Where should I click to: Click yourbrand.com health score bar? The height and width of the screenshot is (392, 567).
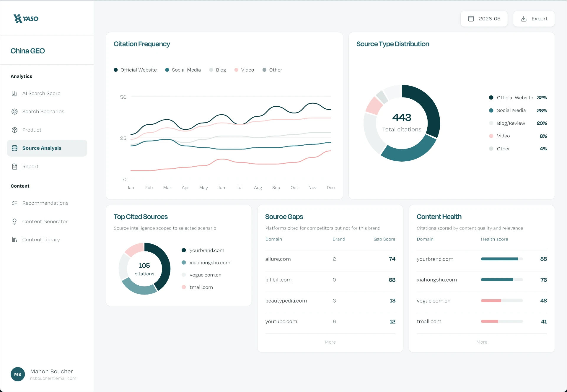point(502,259)
